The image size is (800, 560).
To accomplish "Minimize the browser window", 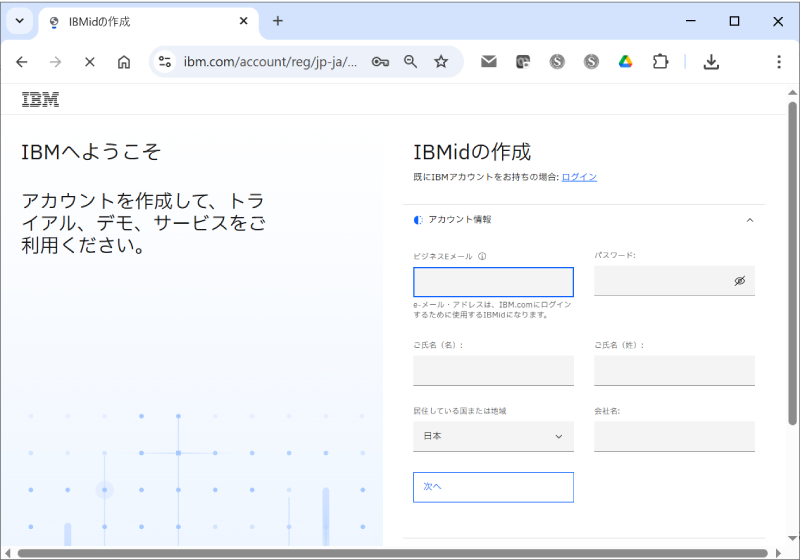I will click(x=691, y=21).
